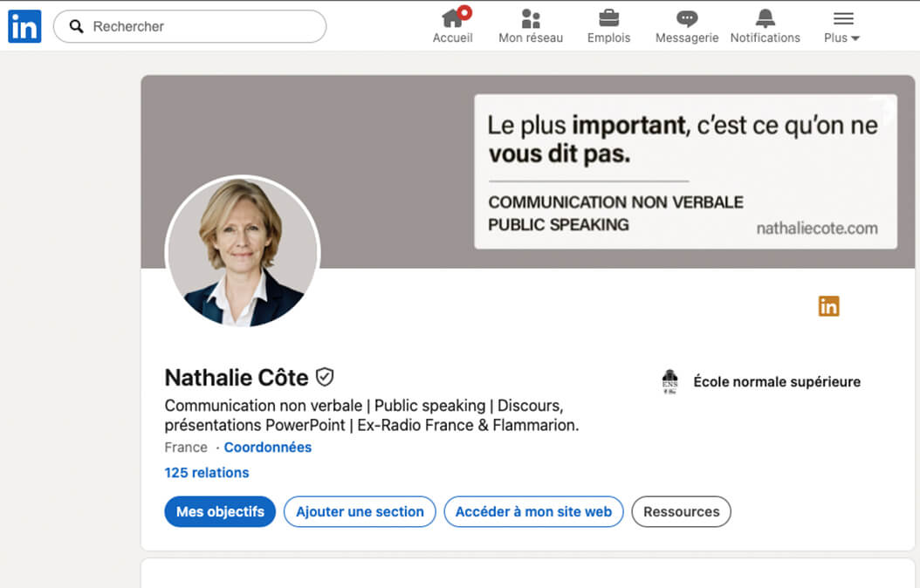
Task: Click the headline starting 'Communication non verbale'
Action: click(371, 415)
